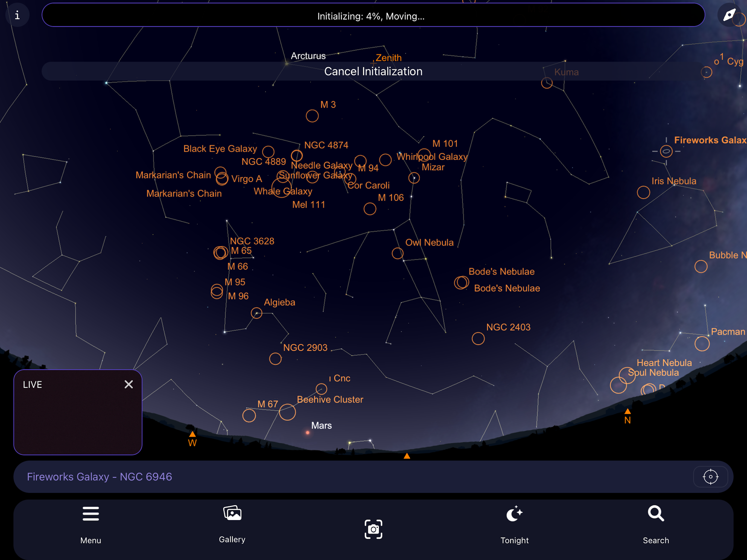This screenshot has height=560, width=747.
Task: Select Mars on the sky map
Action: pos(308,433)
